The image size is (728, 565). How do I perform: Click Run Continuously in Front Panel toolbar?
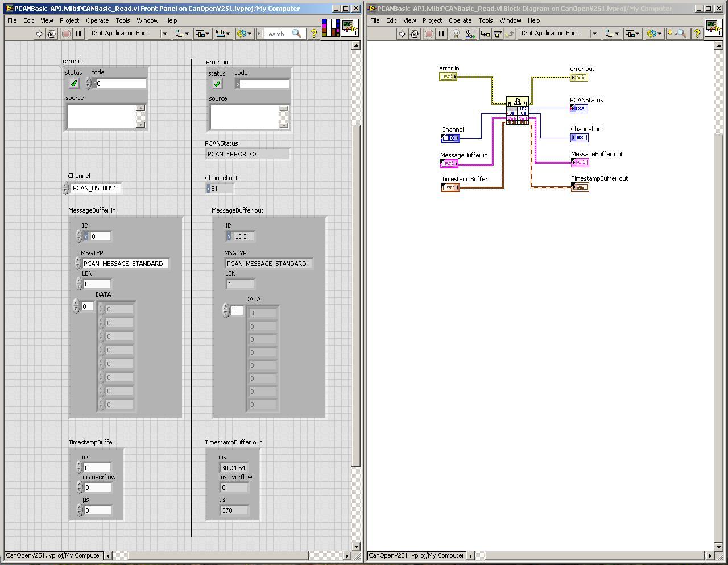pyautogui.click(x=52, y=34)
